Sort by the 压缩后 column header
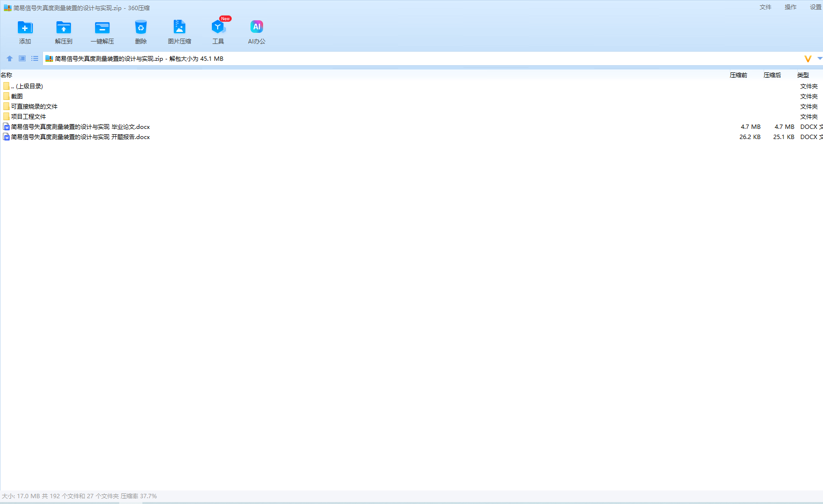This screenshot has width=823, height=504. point(772,75)
